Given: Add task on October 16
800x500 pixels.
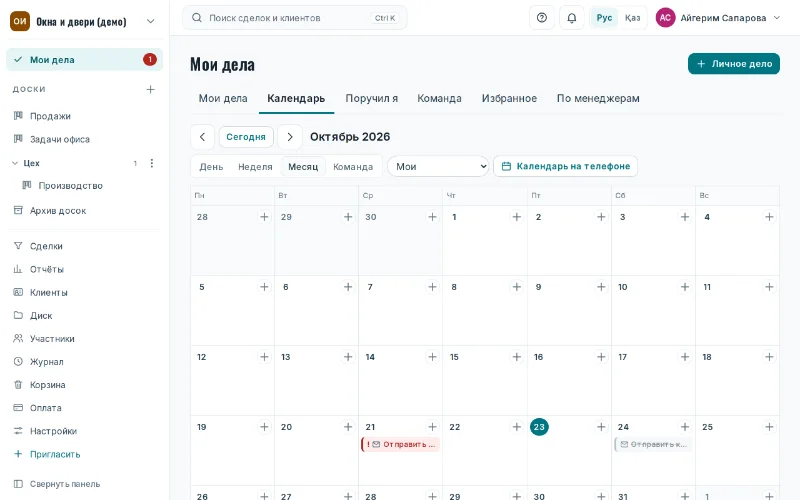Looking at the screenshot, I should [601, 357].
